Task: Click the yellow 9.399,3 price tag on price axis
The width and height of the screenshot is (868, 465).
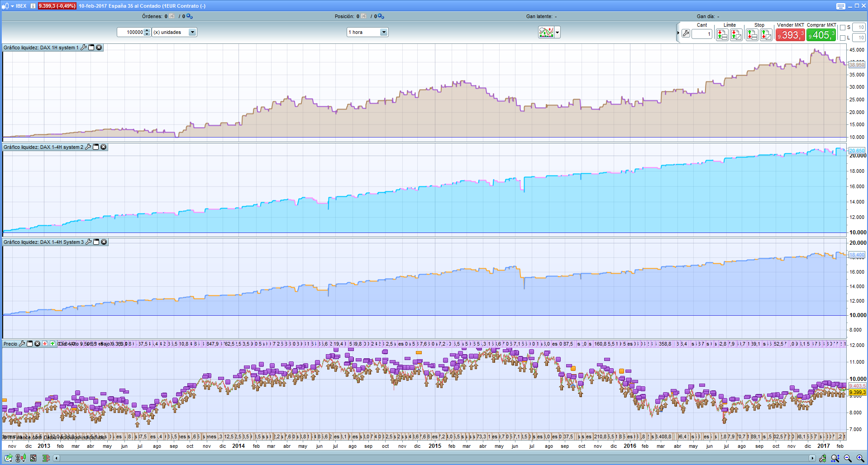Action: coord(857,392)
